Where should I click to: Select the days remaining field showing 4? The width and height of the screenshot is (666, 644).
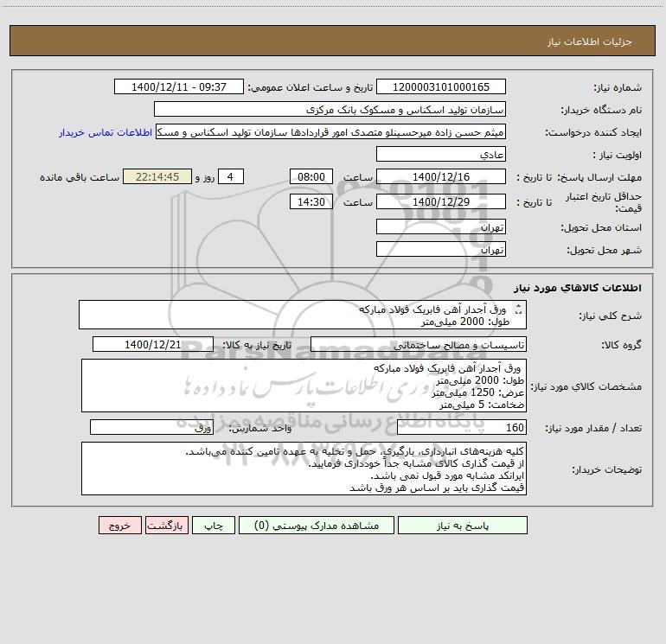[231, 176]
